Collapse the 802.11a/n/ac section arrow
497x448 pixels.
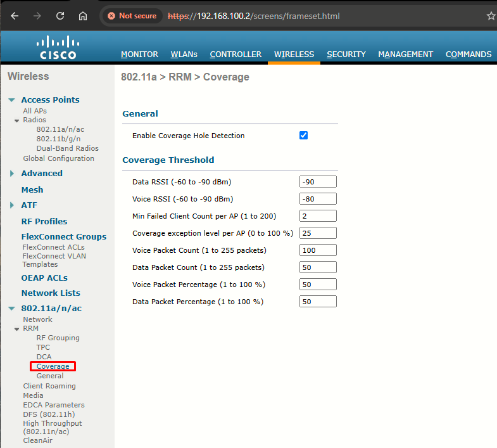(x=12, y=309)
